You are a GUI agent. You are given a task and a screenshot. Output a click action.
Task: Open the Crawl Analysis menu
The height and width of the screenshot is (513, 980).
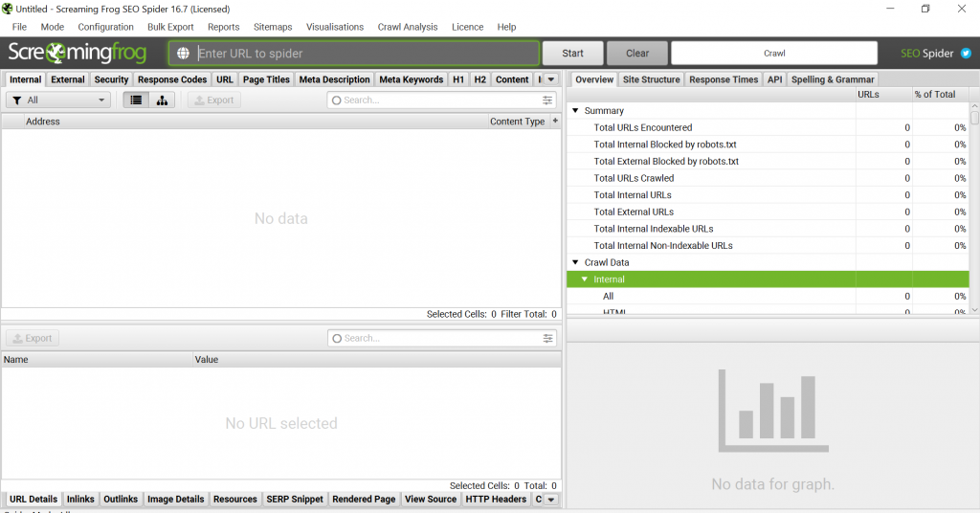coord(408,27)
